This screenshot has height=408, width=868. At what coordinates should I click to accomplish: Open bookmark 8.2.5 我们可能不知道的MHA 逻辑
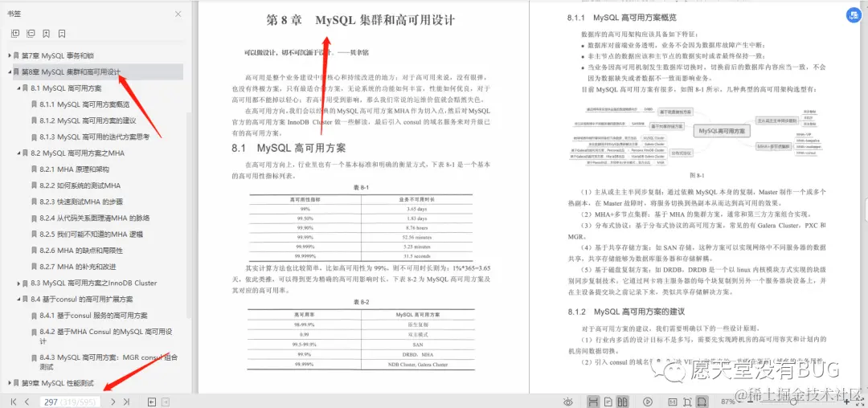[x=92, y=235]
